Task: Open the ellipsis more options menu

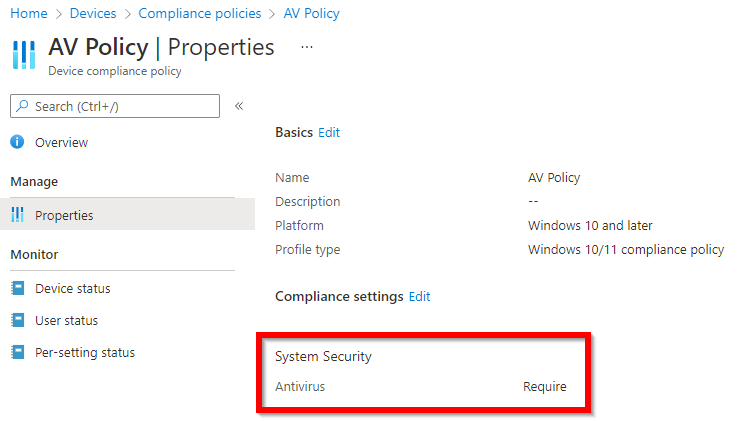Action: [307, 47]
